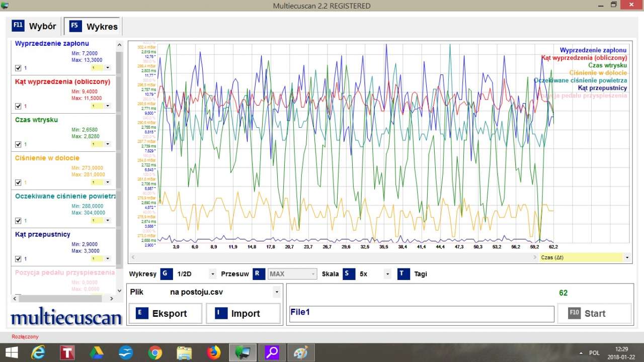This screenshot has height=362, width=644.
Task: Select the Wykres tab
Action: (x=94, y=27)
